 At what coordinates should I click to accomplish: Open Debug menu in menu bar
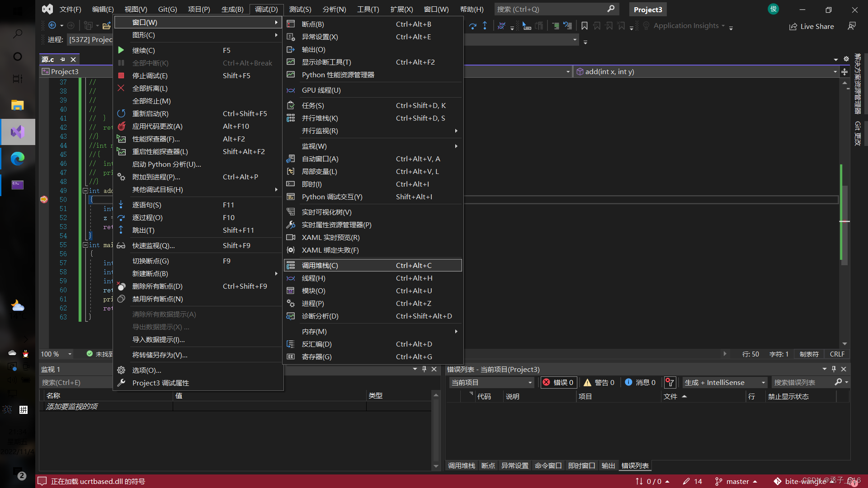pos(266,9)
